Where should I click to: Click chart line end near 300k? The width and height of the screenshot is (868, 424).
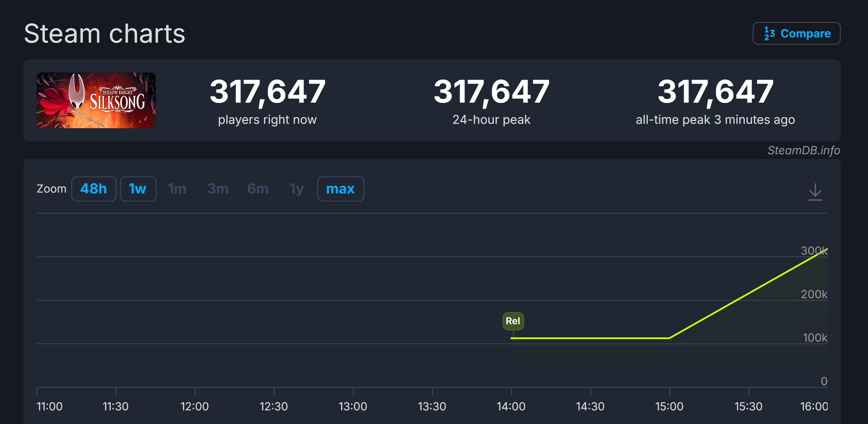(826, 250)
